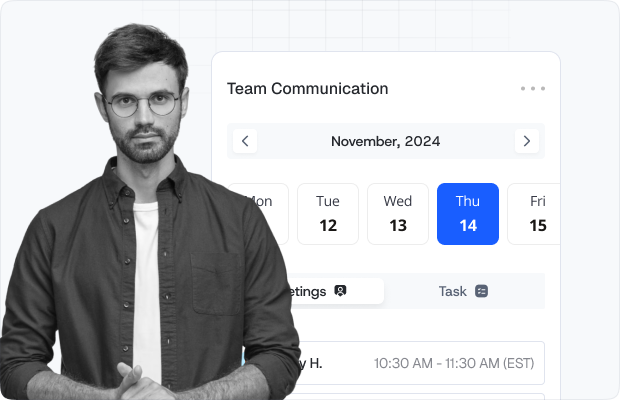
Task: Go to the previous month
Action: (245, 141)
